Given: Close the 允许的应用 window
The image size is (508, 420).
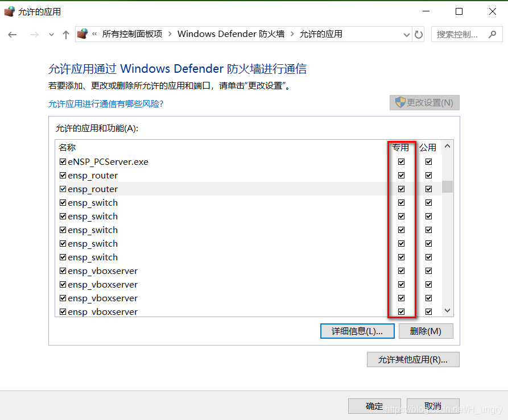Looking at the screenshot, I should pyautogui.click(x=493, y=11).
